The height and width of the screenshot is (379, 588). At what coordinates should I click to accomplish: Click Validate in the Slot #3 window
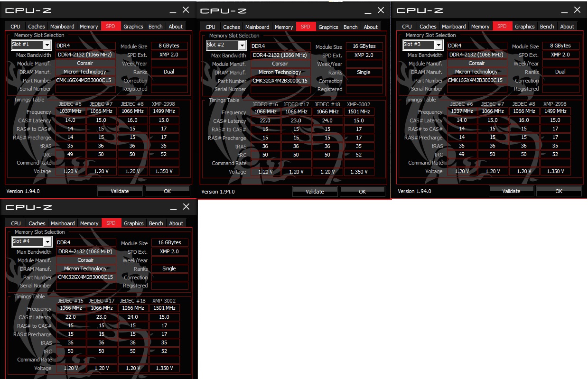coord(512,191)
